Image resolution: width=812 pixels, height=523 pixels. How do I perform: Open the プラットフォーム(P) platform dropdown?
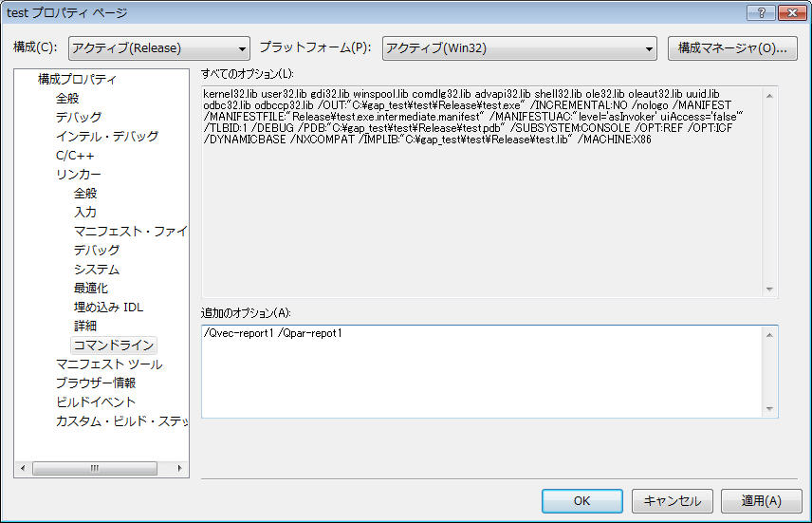point(520,48)
